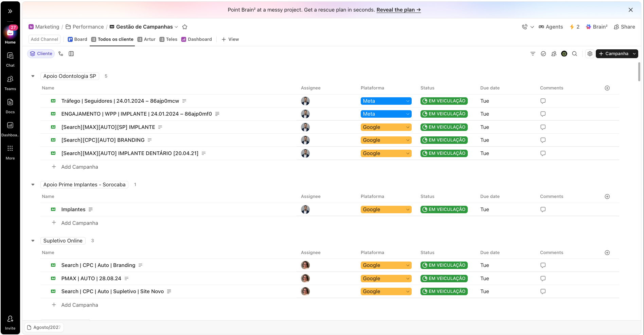This screenshot has height=335, width=644.
Task: Open comments for the Implantes campaign
Action: pyautogui.click(x=543, y=210)
